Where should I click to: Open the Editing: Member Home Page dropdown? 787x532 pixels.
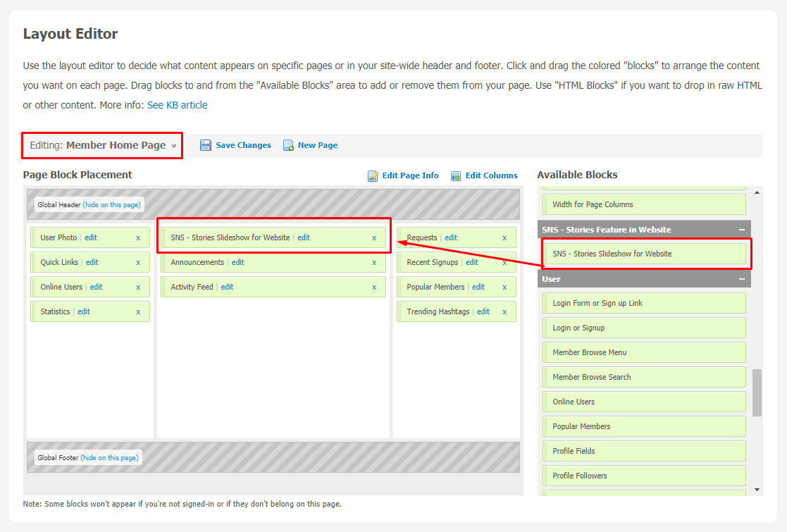tap(103, 145)
